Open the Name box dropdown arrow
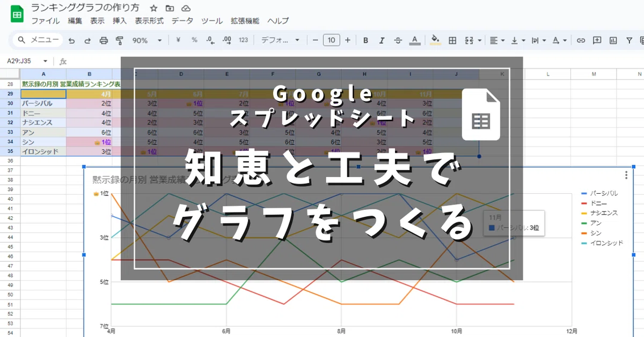This screenshot has height=337, width=644. coord(45,61)
